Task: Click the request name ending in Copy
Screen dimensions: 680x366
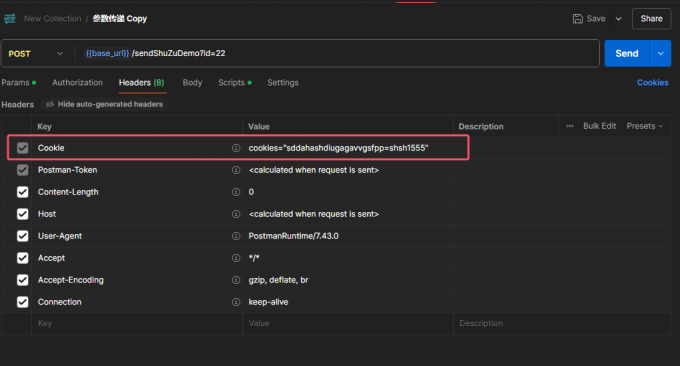Action: (x=120, y=19)
